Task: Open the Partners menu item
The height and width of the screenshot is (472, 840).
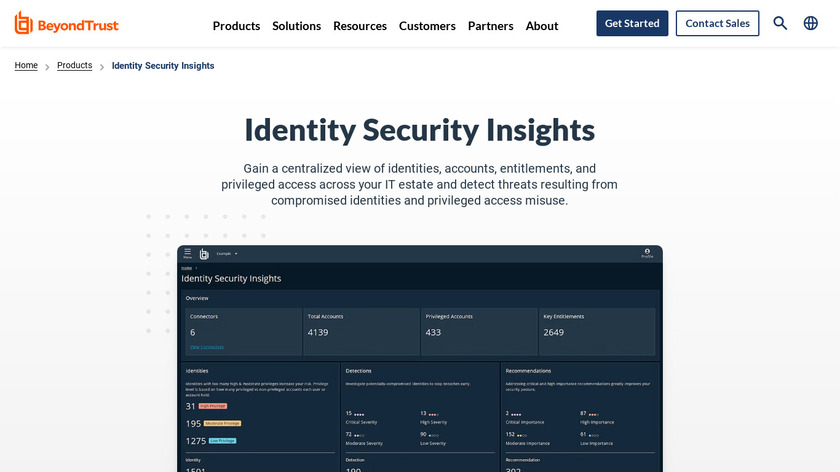Action: (x=490, y=26)
